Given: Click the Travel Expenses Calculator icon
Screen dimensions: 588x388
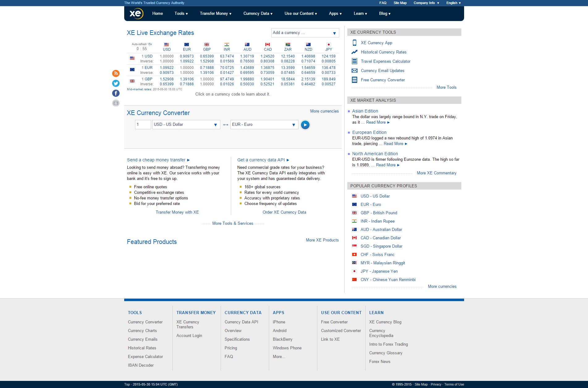Looking at the screenshot, I should coord(354,61).
